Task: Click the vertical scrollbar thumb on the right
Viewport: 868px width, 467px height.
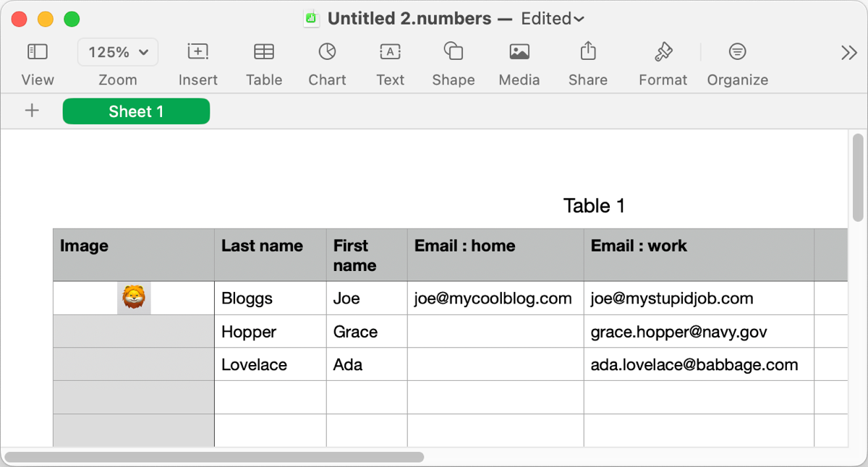Action: (x=858, y=177)
